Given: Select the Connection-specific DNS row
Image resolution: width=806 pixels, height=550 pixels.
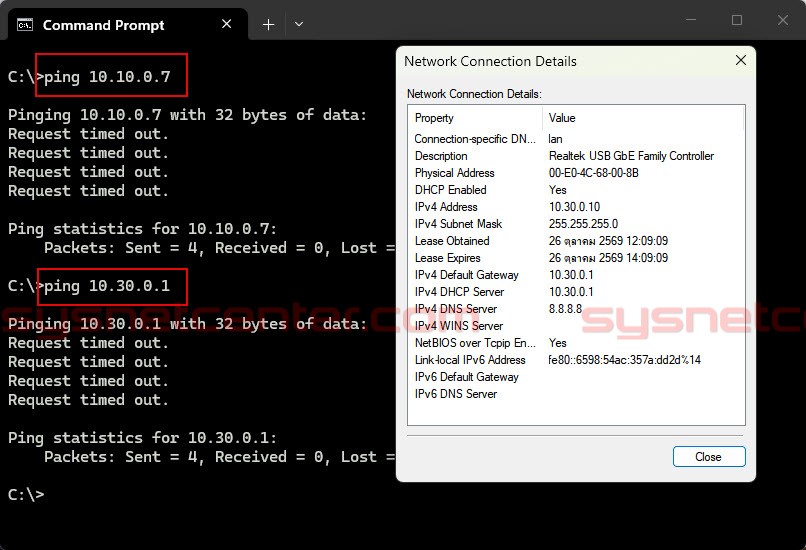Looking at the screenshot, I should coord(576,139).
